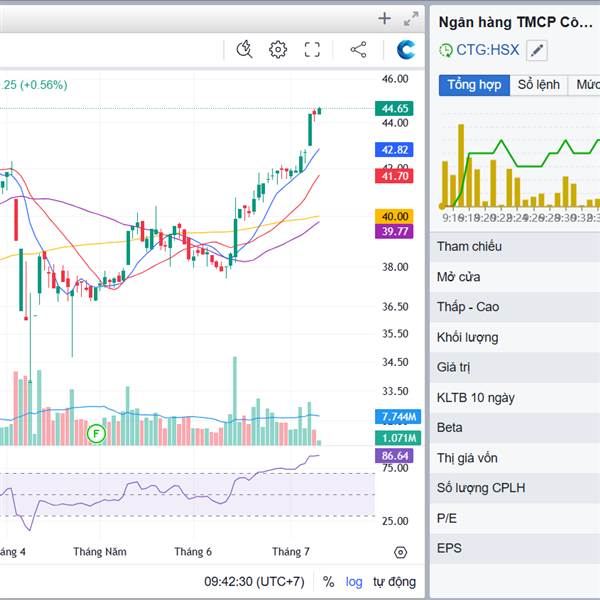Click the Khối lượng row
Screen dimensions: 600x600
515,338
